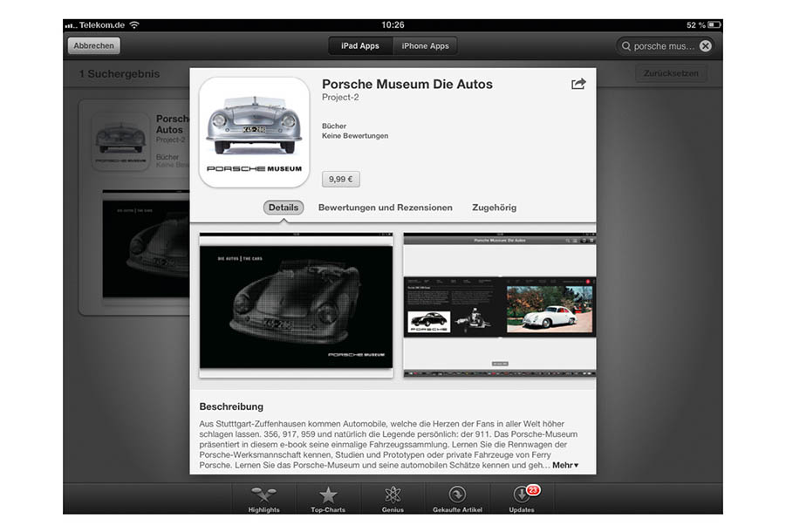Open the Zugehörig tab
786x532 pixels.
(495, 208)
